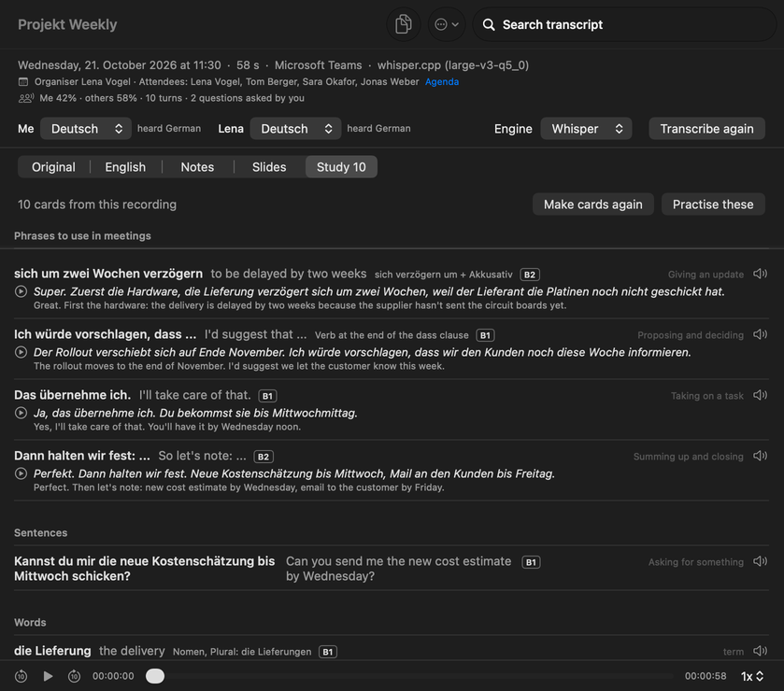This screenshot has width=784, height=691.
Task: Play the 'Der Rollout verschiebt sich' example
Action: 21,352
